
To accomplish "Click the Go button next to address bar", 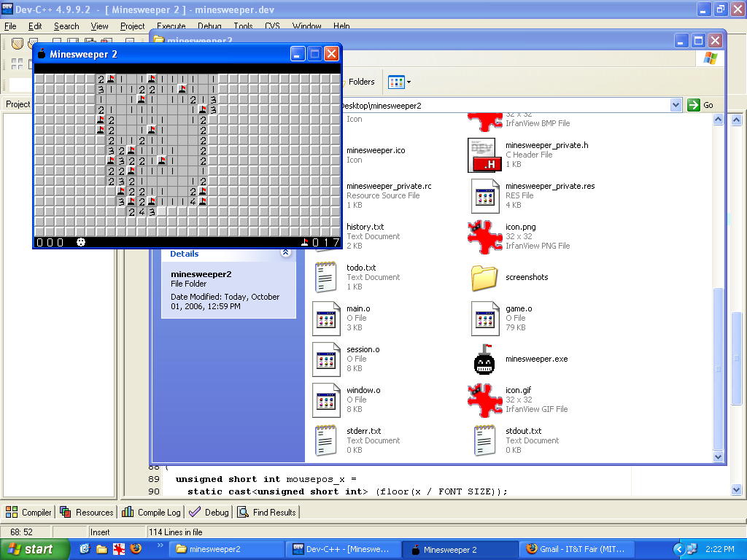I will point(700,105).
